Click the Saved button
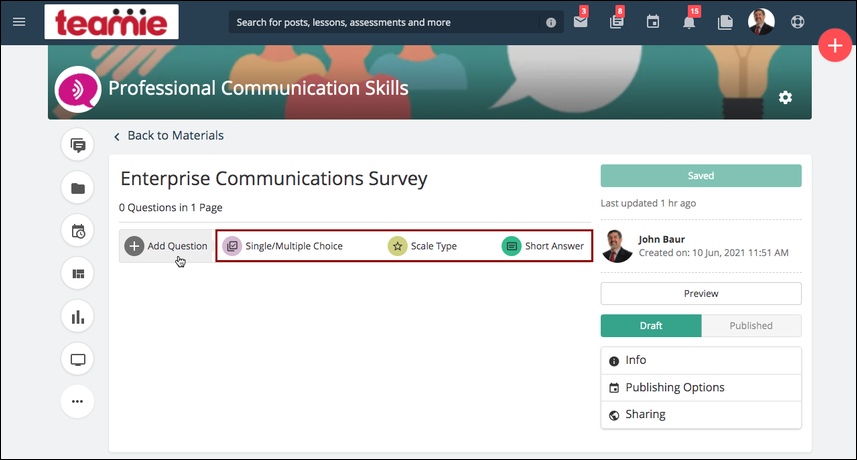Image resolution: width=857 pixels, height=460 pixels. (701, 176)
